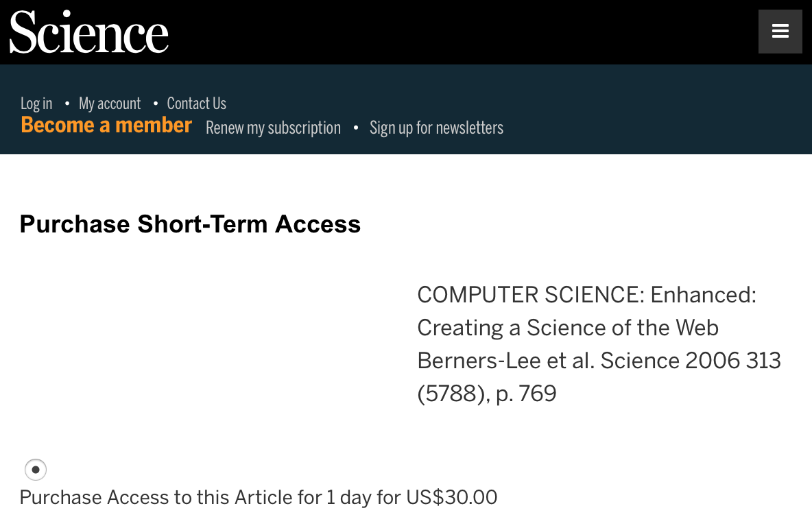Click the COMPUTER SCIENCE: Enhanced title line

(586, 295)
